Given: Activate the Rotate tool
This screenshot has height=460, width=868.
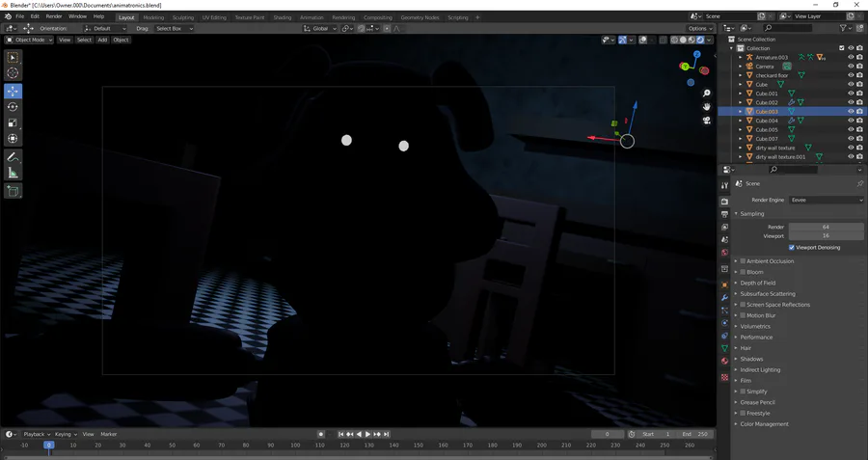Looking at the screenshot, I should coord(14,107).
